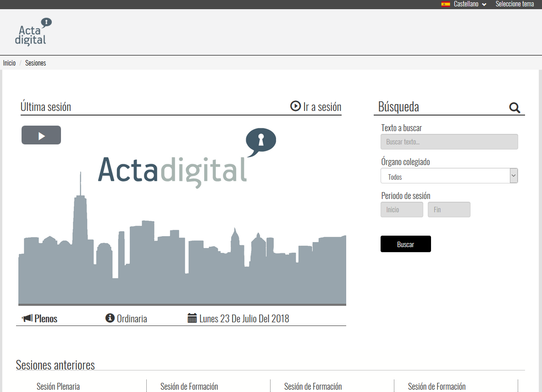Click the magnifying glass search icon
Image resolution: width=542 pixels, height=392 pixels.
point(514,108)
